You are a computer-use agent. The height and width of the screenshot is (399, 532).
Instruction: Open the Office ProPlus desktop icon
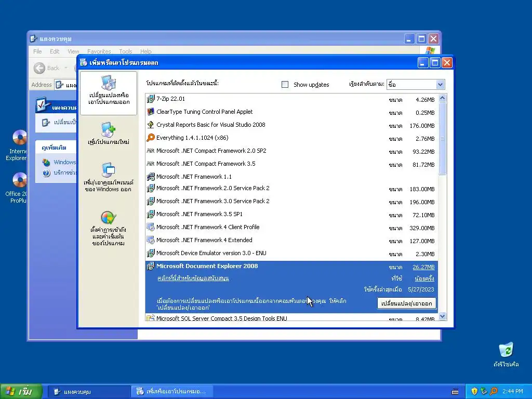pyautogui.click(x=19, y=180)
